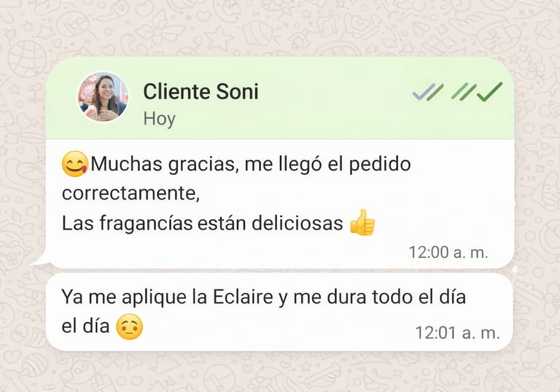Viewport: 560px width, 392px height.
Task: Click the word pedido in first message
Action: (x=380, y=164)
